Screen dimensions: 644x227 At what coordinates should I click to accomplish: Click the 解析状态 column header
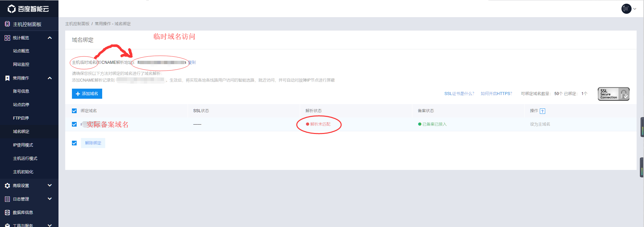point(314,111)
